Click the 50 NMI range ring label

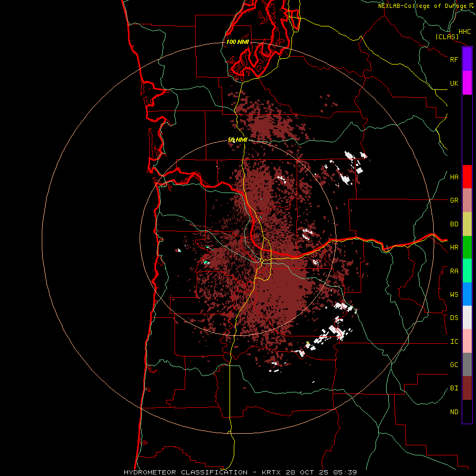pos(237,140)
